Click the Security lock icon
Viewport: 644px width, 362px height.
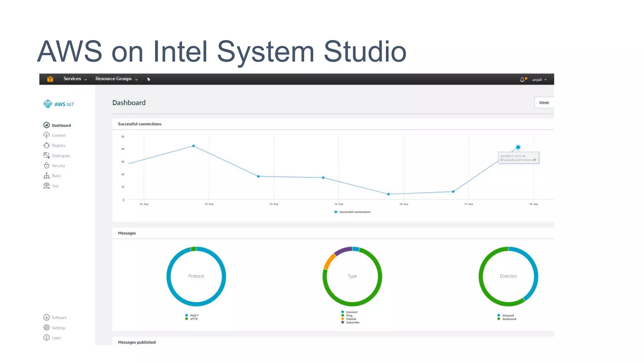(47, 165)
